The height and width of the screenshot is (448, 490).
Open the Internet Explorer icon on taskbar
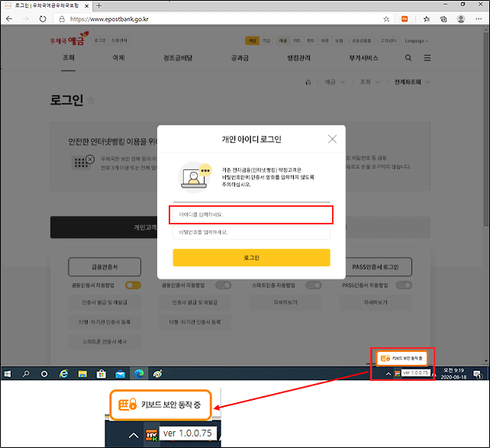64,374
